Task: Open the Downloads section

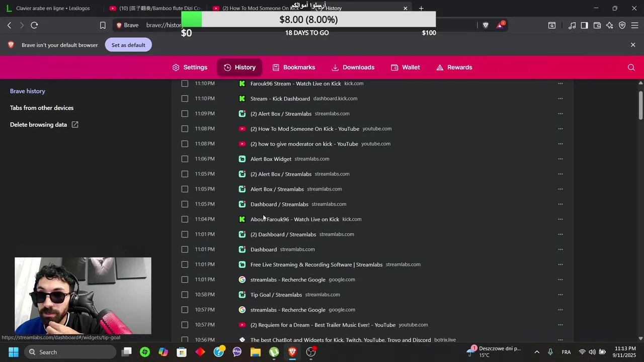Action: click(353, 67)
